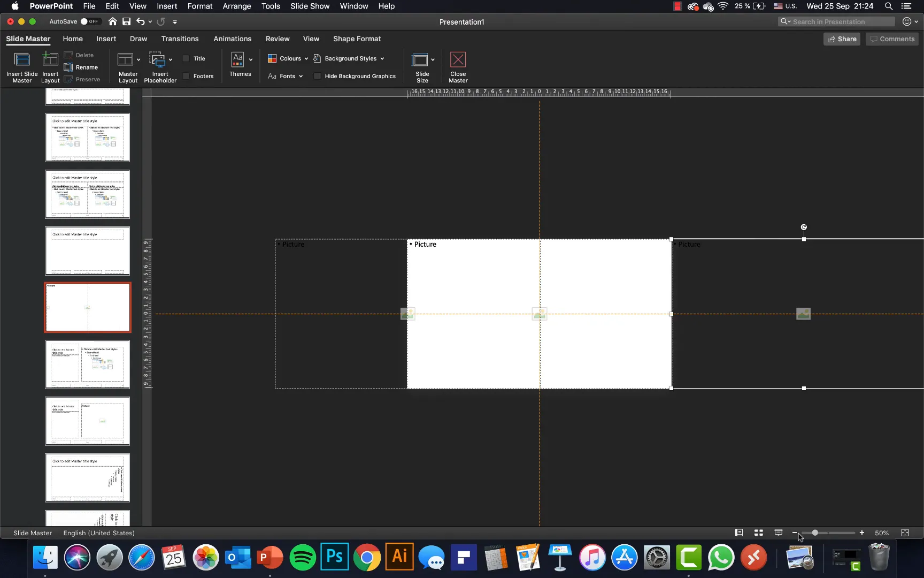Click zoom in plus button
The height and width of the screenshot is (578, 924).
click(862, 533)
